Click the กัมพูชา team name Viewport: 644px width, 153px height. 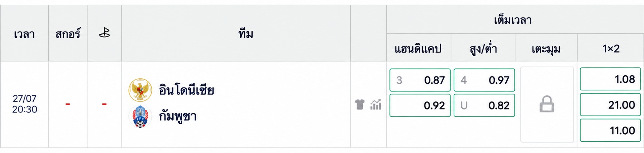tap(178, 117)
